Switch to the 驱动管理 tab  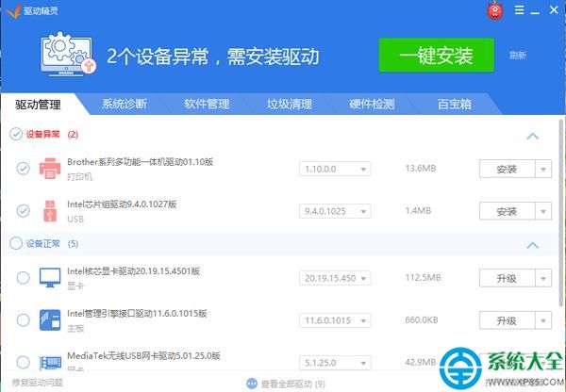tap(38, 105)
